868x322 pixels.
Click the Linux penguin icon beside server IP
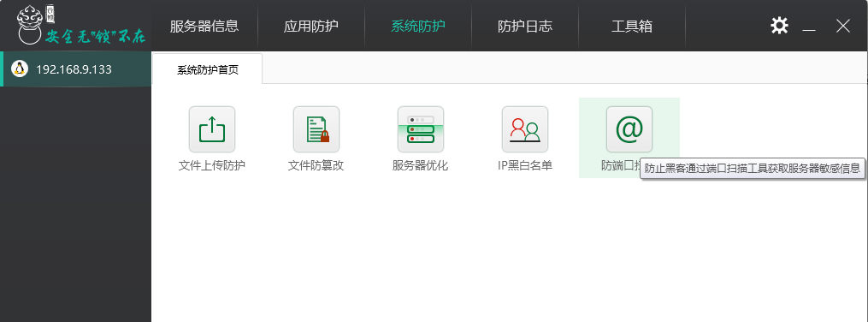20,69
